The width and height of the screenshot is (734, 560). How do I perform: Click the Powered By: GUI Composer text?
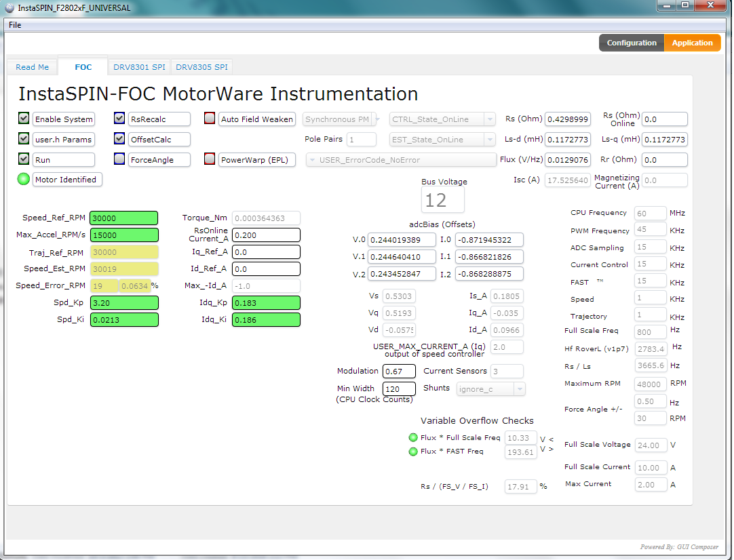(x=679, y=546)
